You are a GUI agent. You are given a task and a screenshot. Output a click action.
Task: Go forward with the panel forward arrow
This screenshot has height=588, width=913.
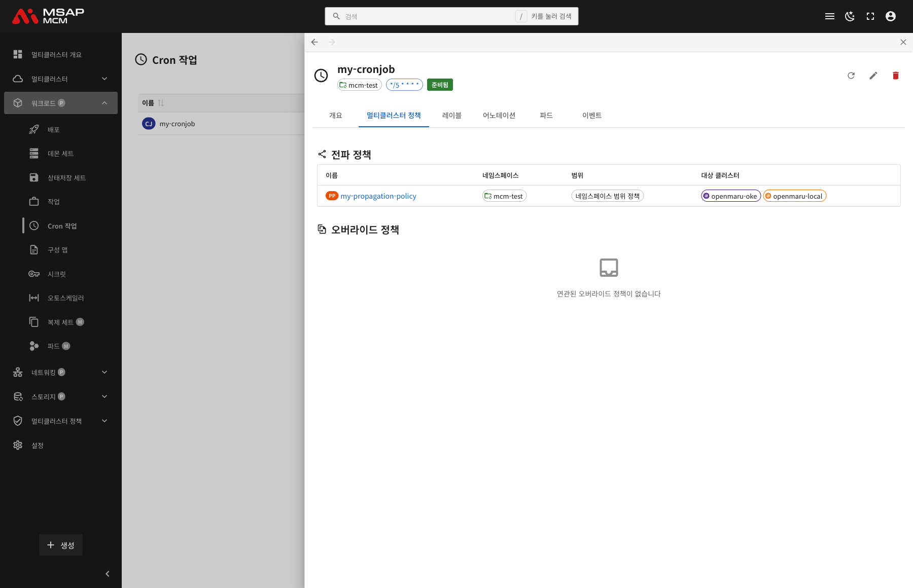tap(332, 42)
